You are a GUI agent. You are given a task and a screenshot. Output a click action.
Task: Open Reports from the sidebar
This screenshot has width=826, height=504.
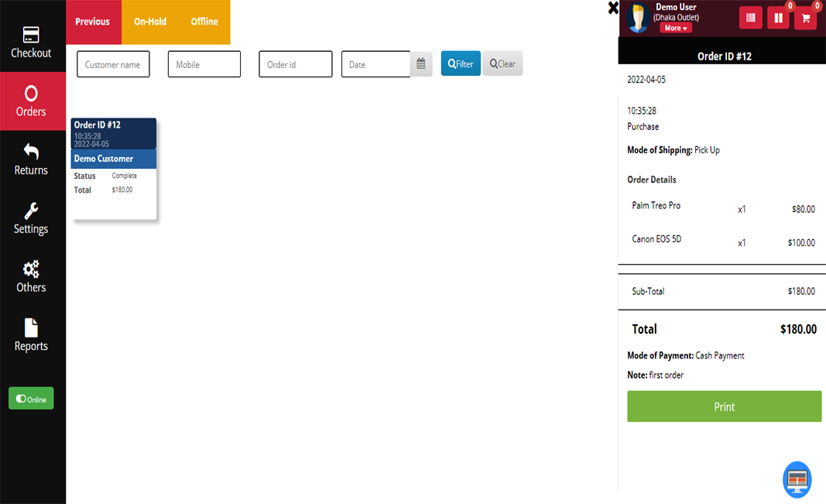tap(31, 335)
